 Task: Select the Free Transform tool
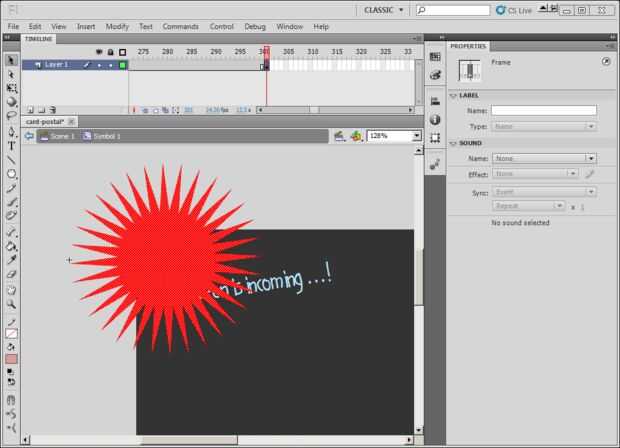(x=11, y=88)
